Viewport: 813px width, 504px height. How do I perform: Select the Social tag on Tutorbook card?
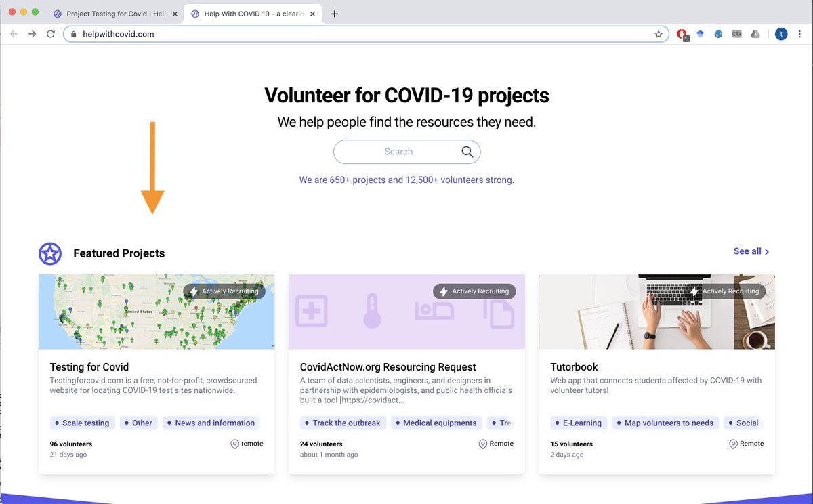pos(744,423)
